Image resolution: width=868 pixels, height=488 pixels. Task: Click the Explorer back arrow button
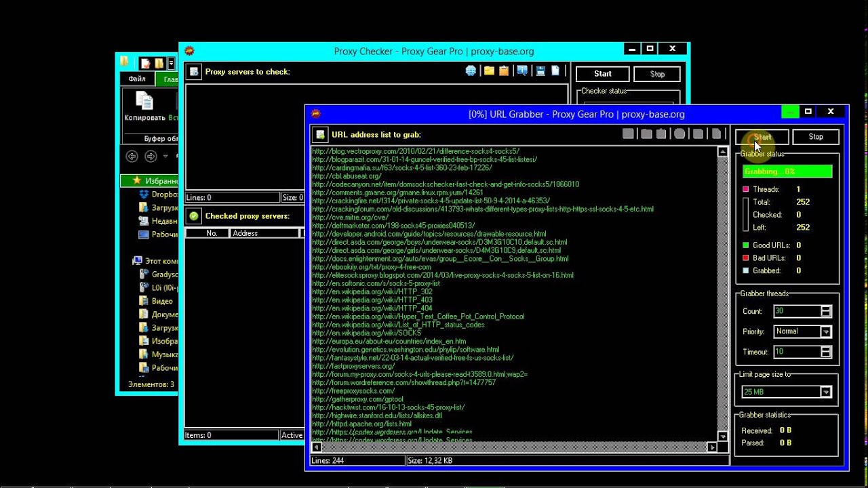132,157
